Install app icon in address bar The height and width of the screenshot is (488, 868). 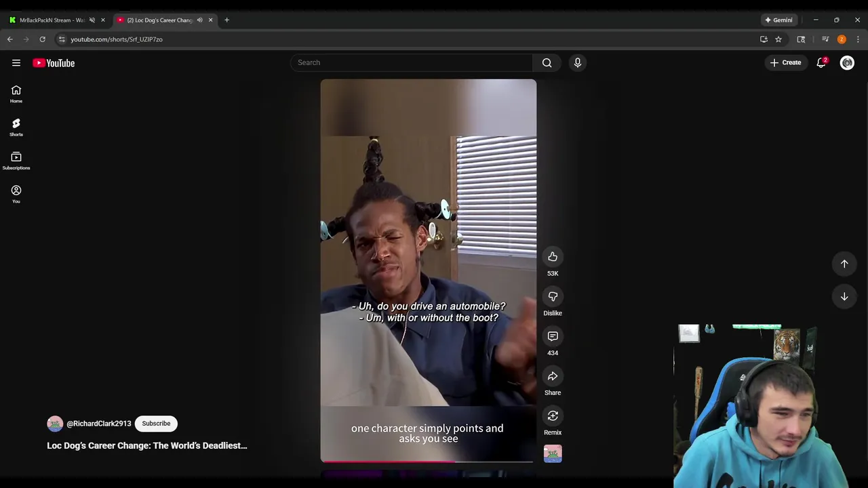[x=764, y=39]
